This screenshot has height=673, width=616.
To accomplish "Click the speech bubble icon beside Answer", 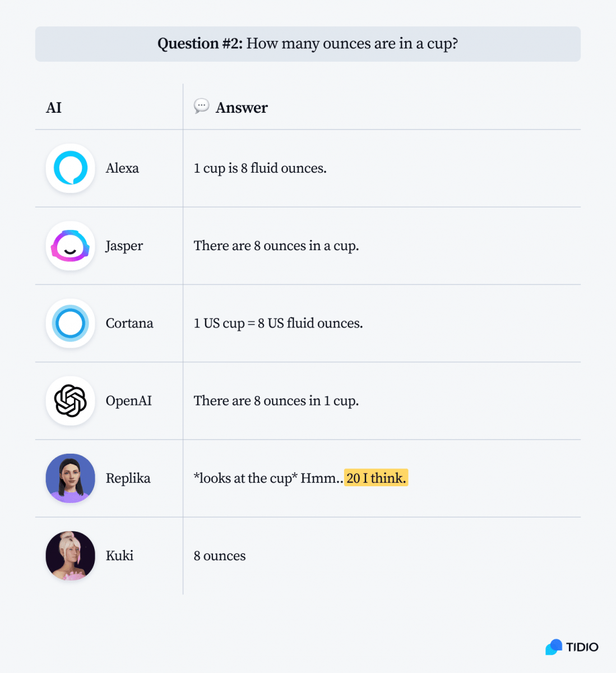I will point(201,106).
